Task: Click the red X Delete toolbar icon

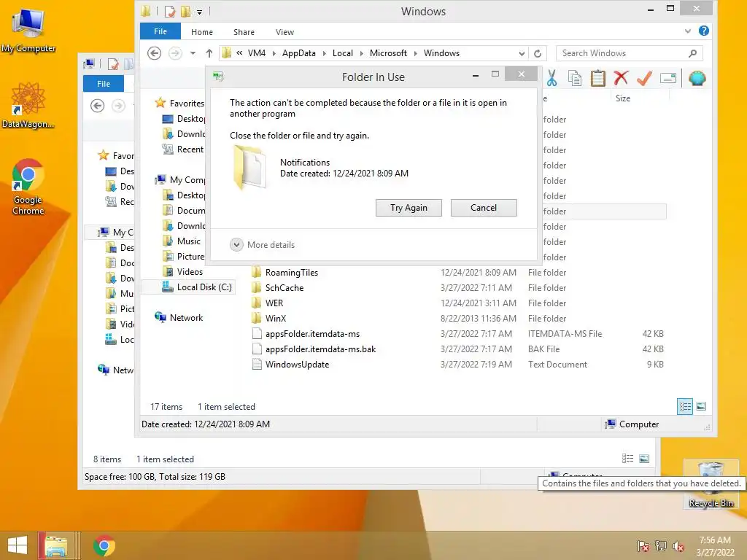Action: click(x=621, y=77)
